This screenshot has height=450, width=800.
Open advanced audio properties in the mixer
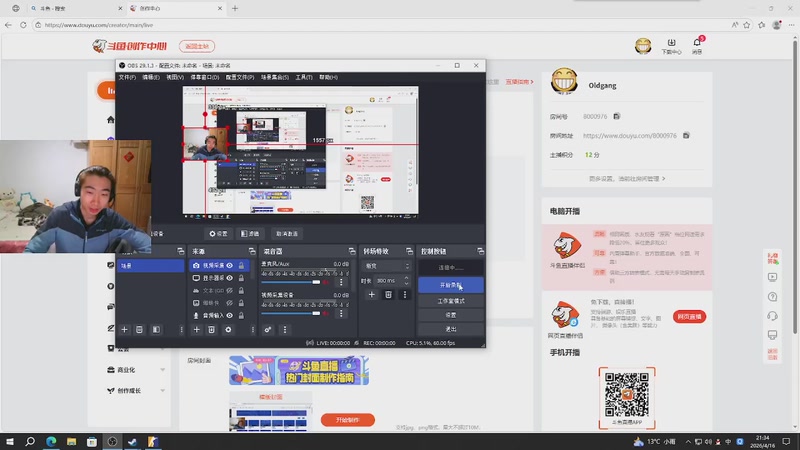tap(268, 330)
